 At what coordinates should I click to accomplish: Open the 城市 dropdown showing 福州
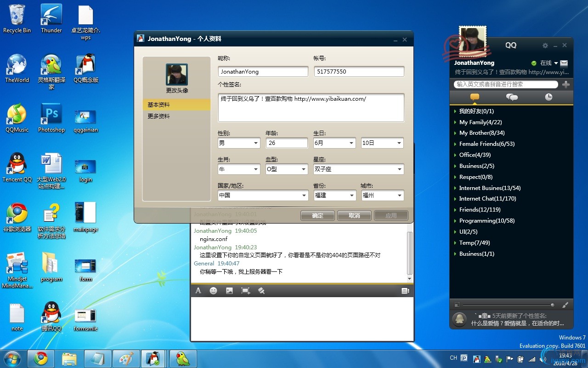point(382,195)
